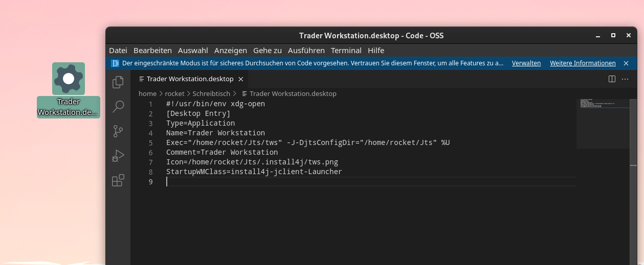Screen dimensions: 644x265
Task: Open the Source Control view icon
Action: (x=118, y=131)
